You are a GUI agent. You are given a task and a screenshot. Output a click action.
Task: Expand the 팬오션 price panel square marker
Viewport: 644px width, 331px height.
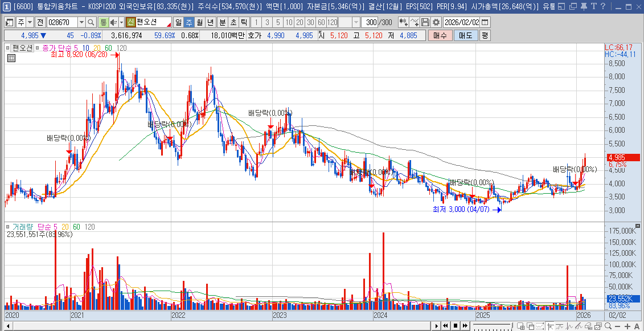tap(8, 48)
